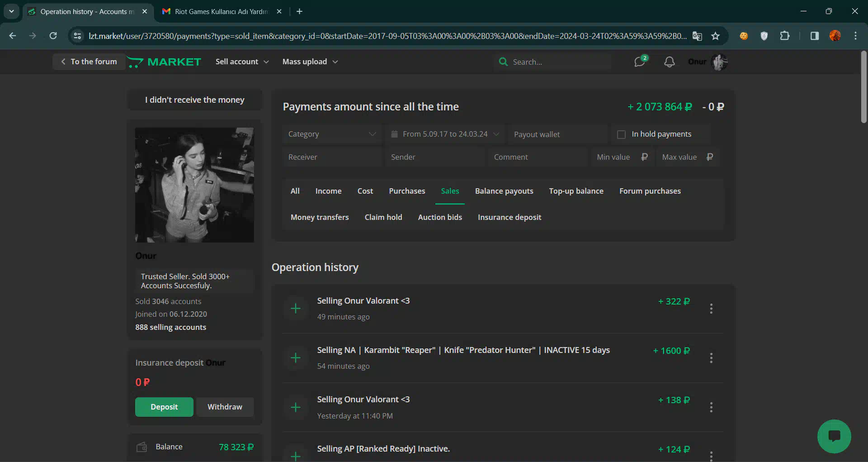868x462 pixels.
Task: Bookmark this page with the star icon
Action: 715,36
